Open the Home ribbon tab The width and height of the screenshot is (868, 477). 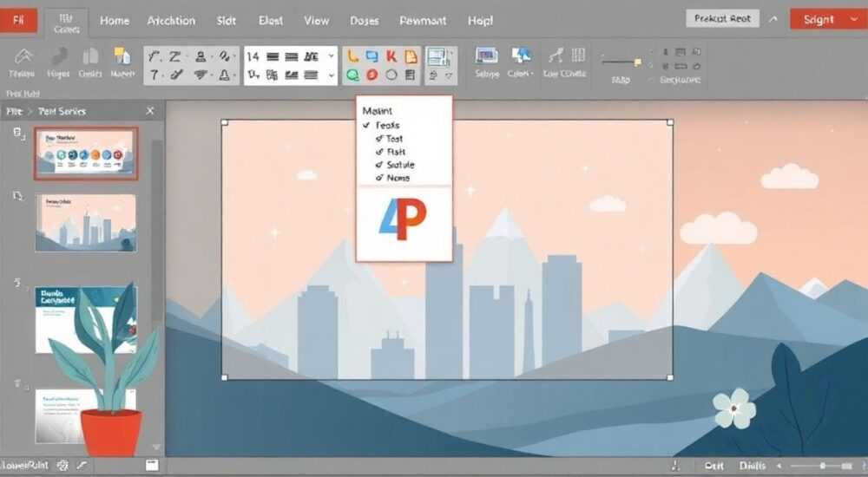[114, 21]
